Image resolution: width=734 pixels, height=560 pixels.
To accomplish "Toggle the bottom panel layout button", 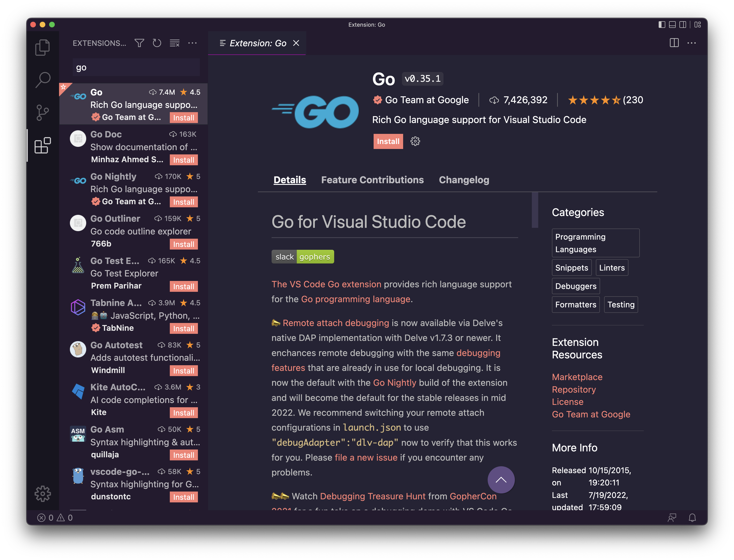I will coord(672,25).
